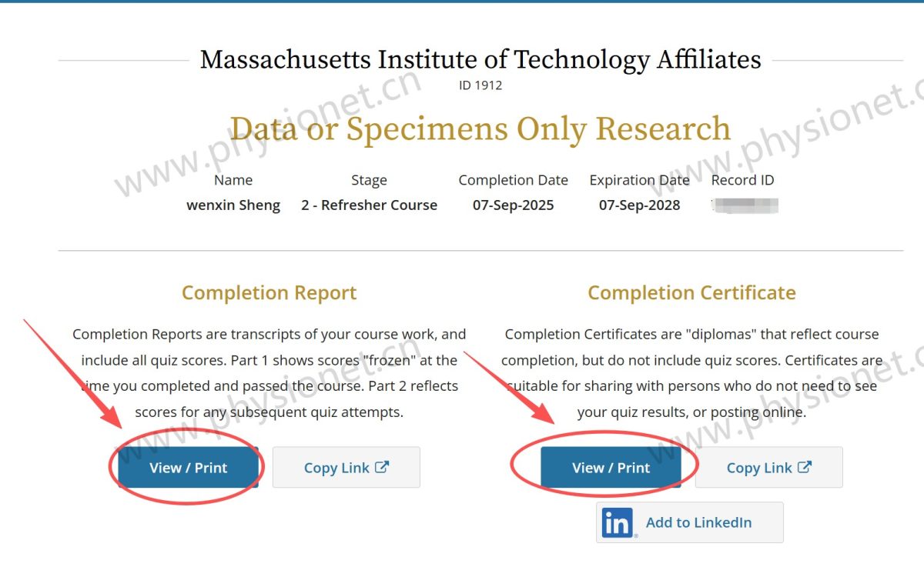924x567 pixels.
Task: Click View / Print under Completion Report
Action: pos(188,467)
